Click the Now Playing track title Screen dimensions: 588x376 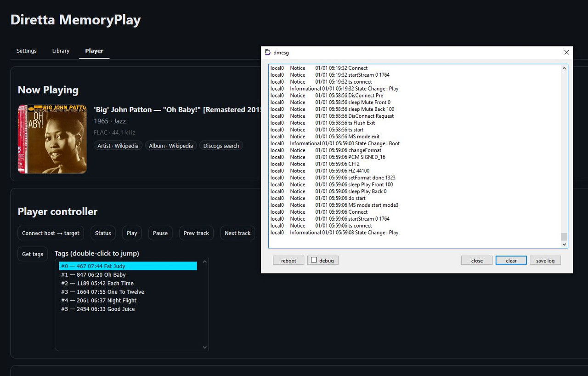pyautogui.click(x=177, y=109)
